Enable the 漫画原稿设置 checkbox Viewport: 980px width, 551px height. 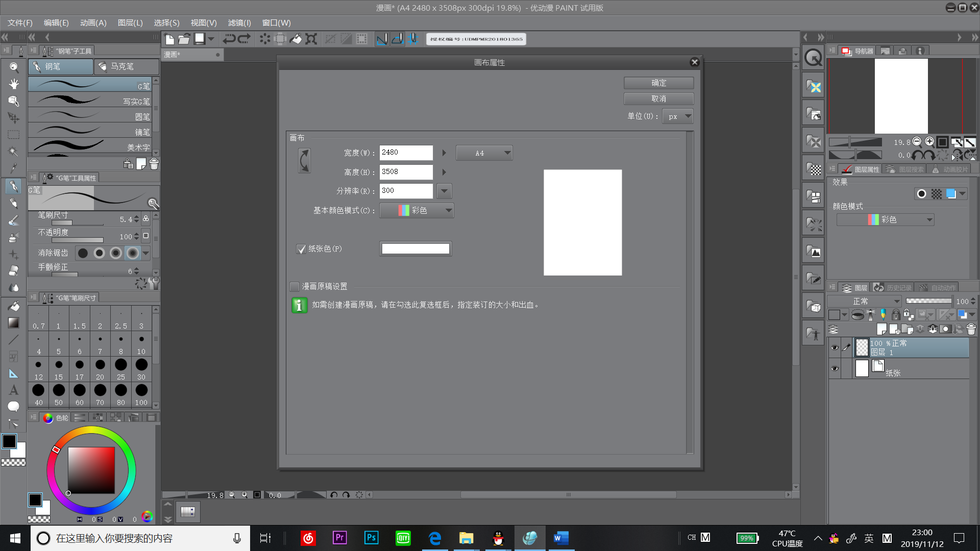295,286
